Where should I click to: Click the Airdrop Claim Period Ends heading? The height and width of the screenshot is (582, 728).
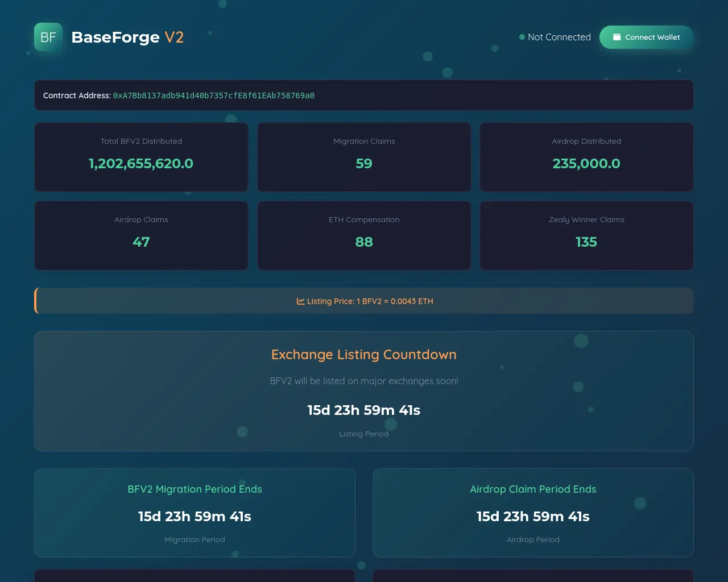coord(533,489)
